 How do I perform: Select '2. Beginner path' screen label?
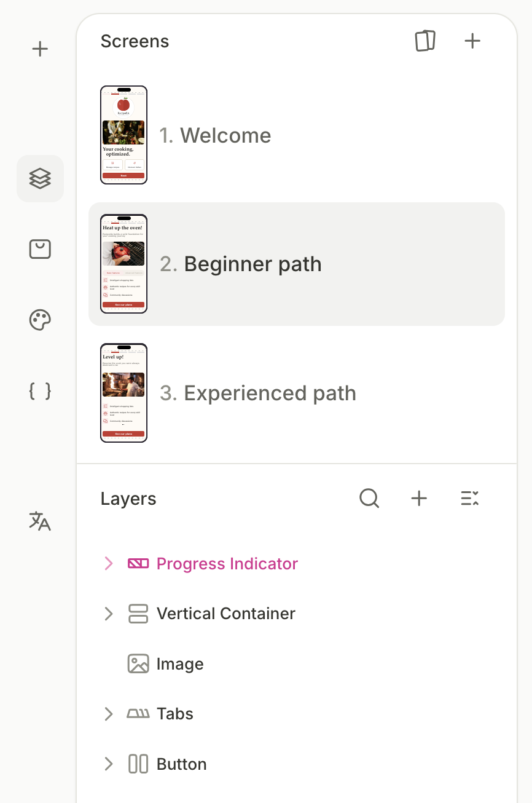coord(241,264)
